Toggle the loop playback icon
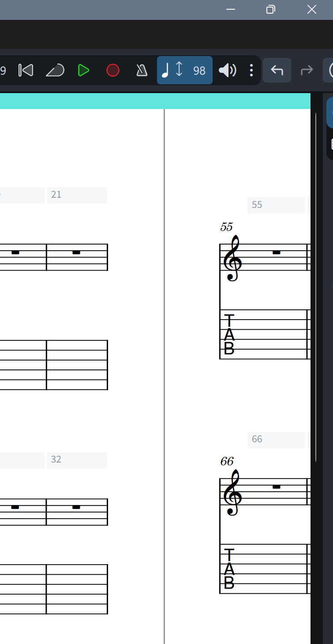Screen dimensions: 333x644 pos(55,70)
